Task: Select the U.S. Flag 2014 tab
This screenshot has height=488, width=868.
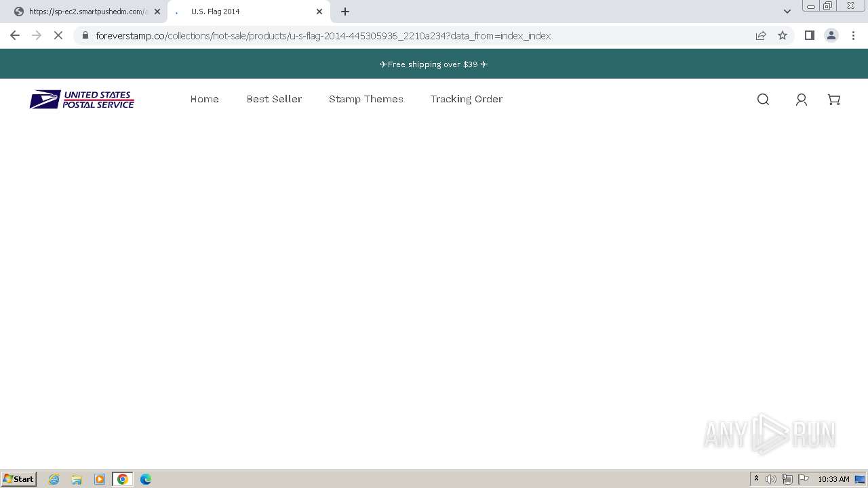Action: (x=248, y=12)
